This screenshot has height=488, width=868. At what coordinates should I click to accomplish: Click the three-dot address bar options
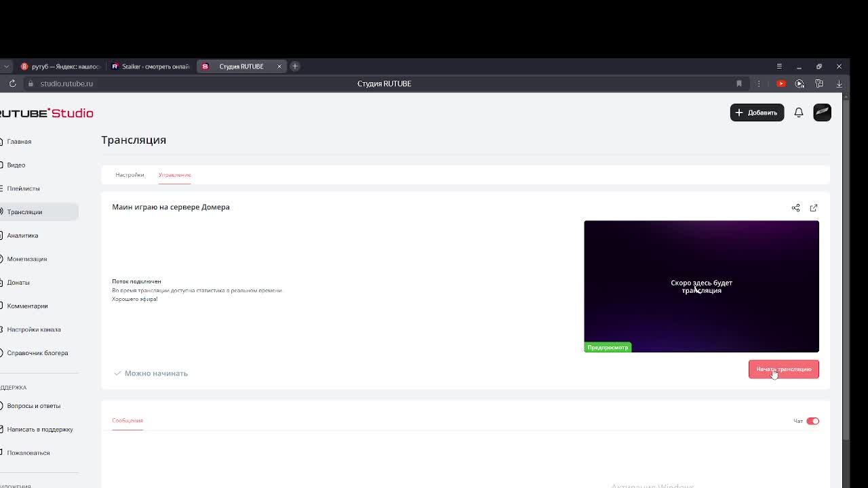(759, 83)
